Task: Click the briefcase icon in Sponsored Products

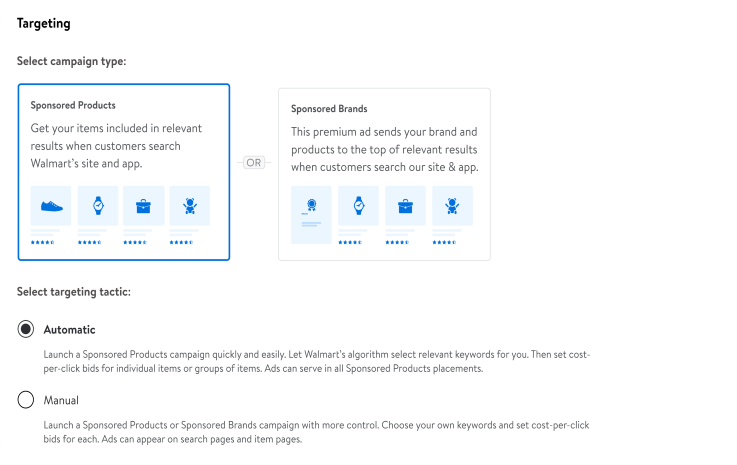Action: coord(143,206)
